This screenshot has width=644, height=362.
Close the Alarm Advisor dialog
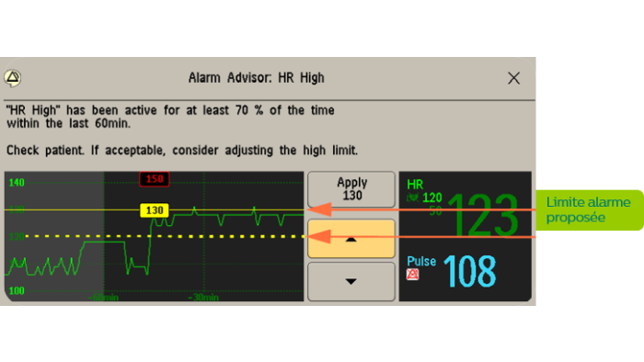click(513, 78)
